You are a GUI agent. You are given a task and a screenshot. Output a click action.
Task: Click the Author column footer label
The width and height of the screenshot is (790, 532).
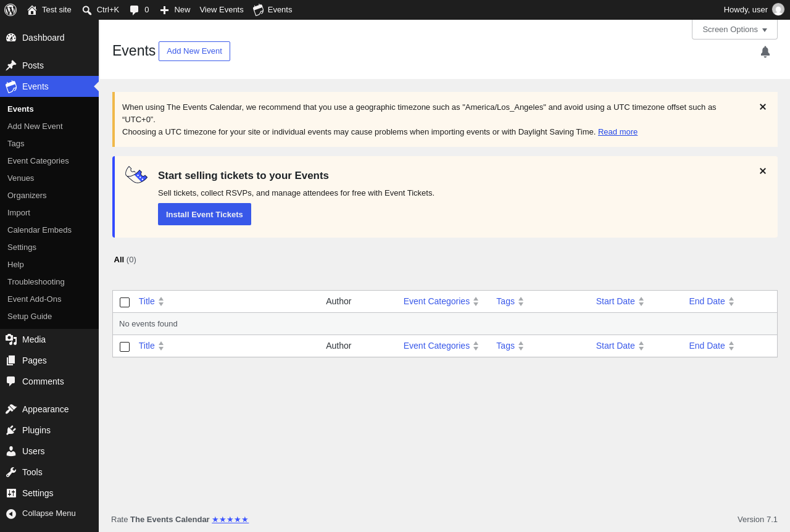pyautogui.click(x=339, y=346)
